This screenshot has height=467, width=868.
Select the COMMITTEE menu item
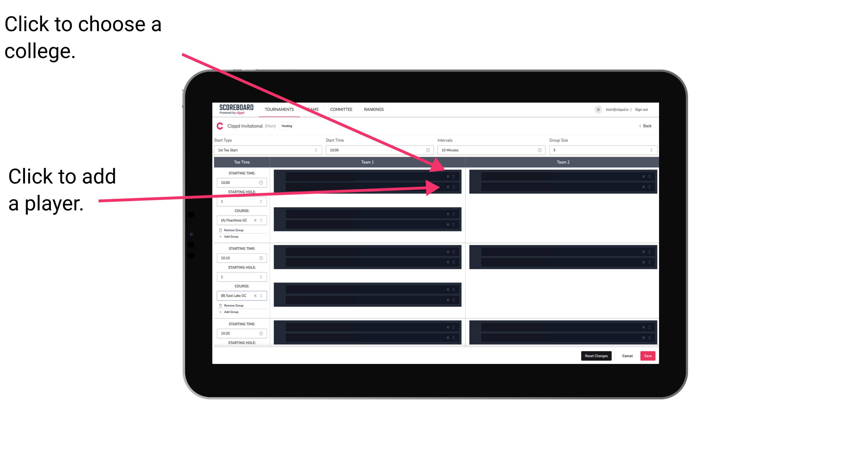pyautogui.click(x=341, y=109)
